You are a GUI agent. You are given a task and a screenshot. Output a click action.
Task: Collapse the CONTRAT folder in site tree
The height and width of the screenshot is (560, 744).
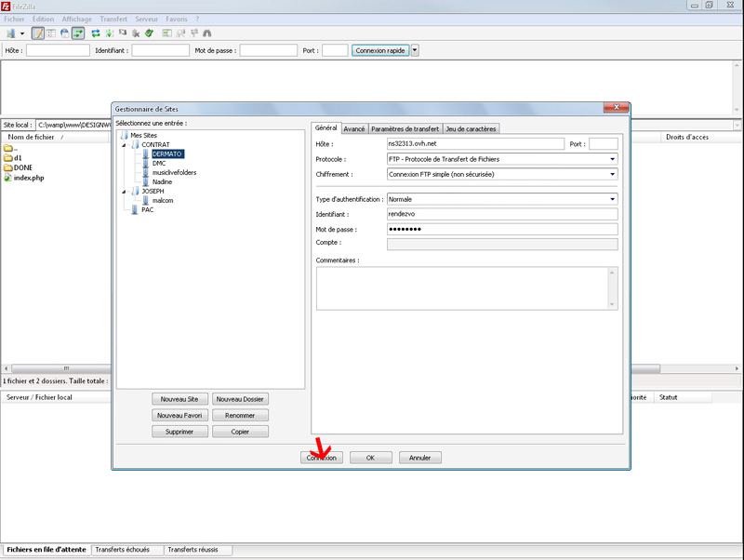pos(124,145)
